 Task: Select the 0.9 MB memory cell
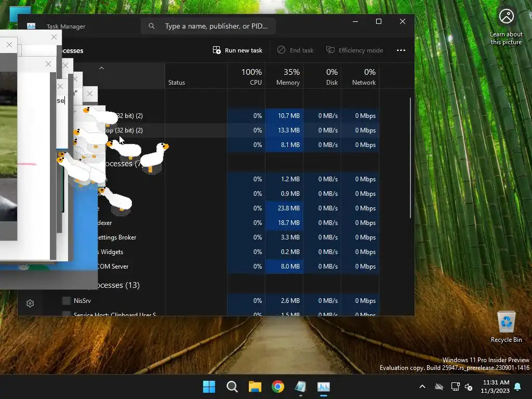[284, 194]
